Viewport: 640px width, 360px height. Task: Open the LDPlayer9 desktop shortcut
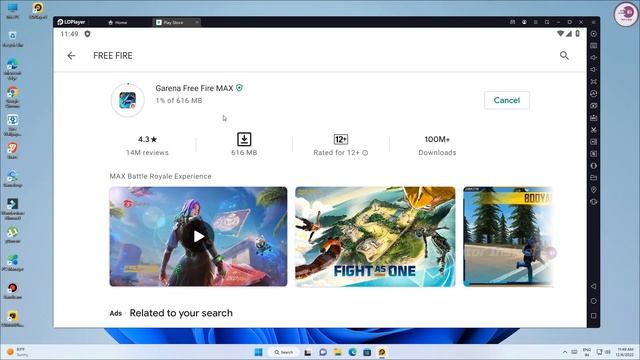point(38,11)
